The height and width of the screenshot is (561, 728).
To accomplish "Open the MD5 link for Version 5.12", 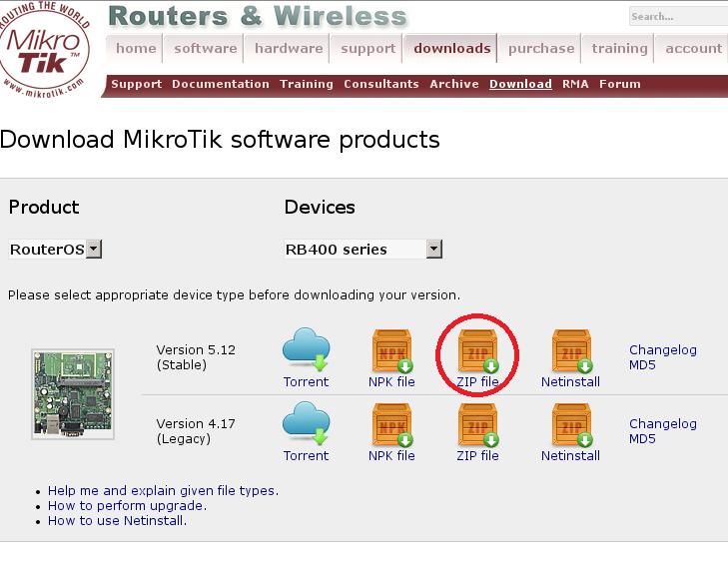I will 642,364.
